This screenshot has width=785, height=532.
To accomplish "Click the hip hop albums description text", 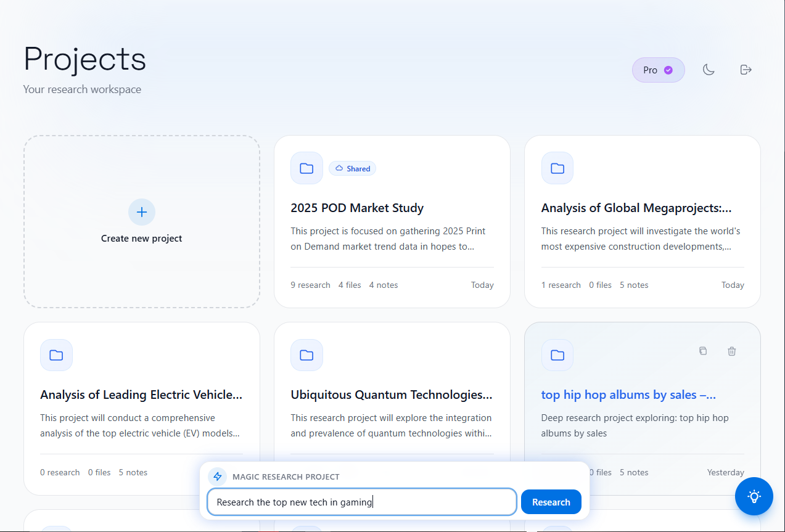I will [635, 425].
